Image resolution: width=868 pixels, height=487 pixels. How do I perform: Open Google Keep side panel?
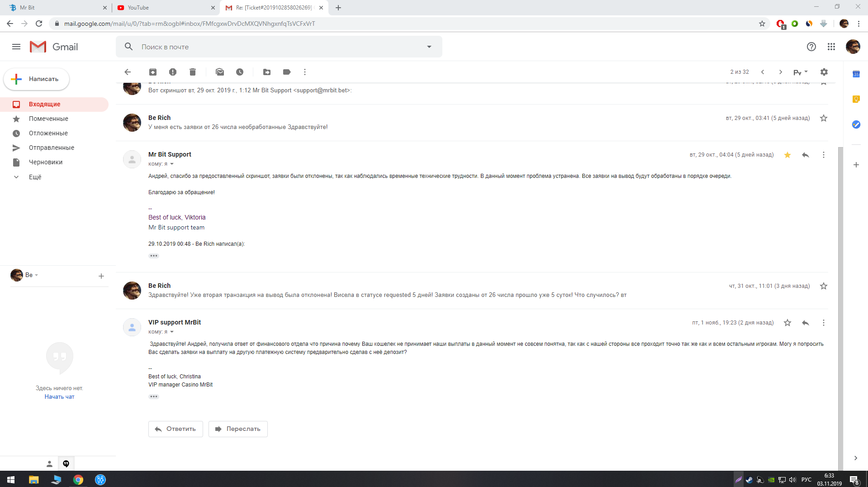(x=856, y=99)
